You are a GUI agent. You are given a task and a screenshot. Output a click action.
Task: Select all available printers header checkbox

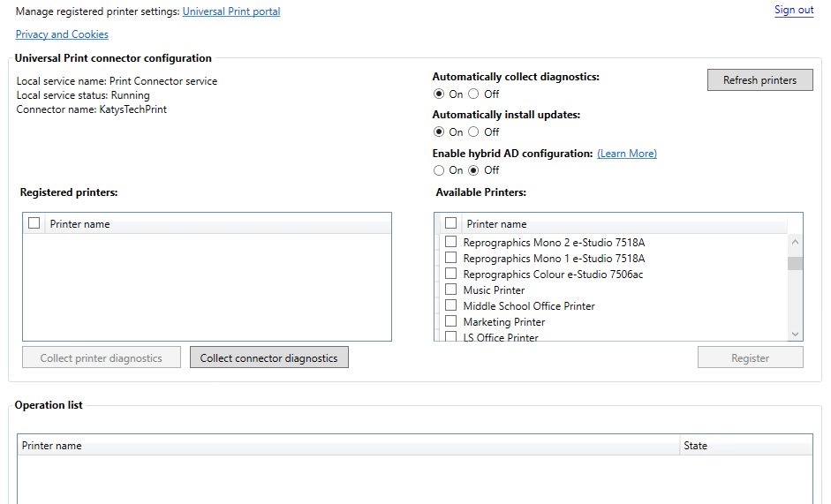click(x=451, y=223)
